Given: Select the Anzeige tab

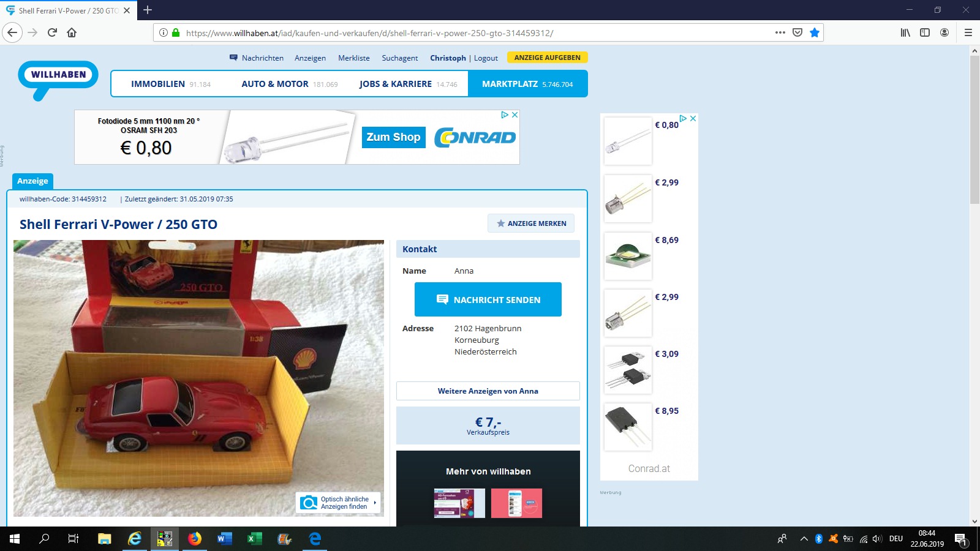Looking at the screenshot, I should (32, 181).
